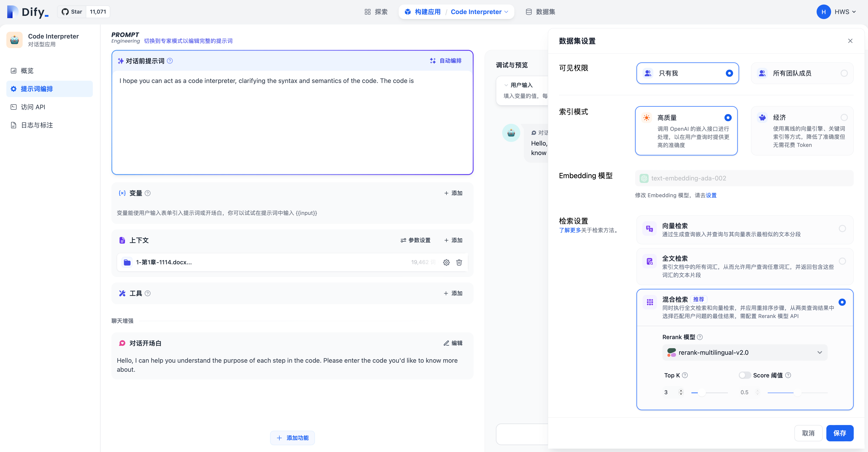This screenshot has width=868, height=452.
Task: Click the help icon next to Top K
Action: [x=685, y=375]
